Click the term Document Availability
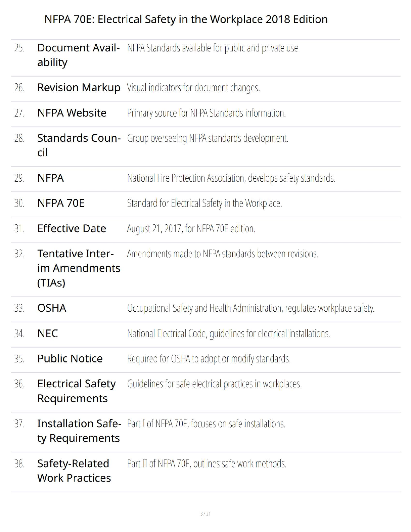The width and height of the screenshot is (411, 532). [78, 55]
